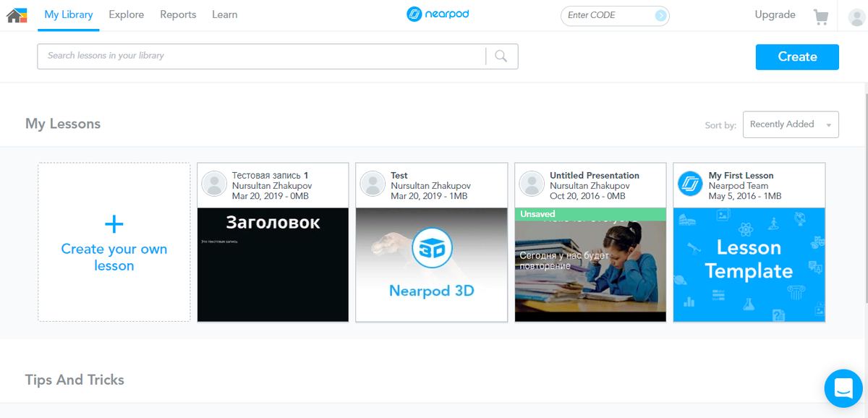Click the My First Lesson title
Image resolution: width=868 pixels, height=418 pixels.
pyautogui.click(x=741, y=176)
